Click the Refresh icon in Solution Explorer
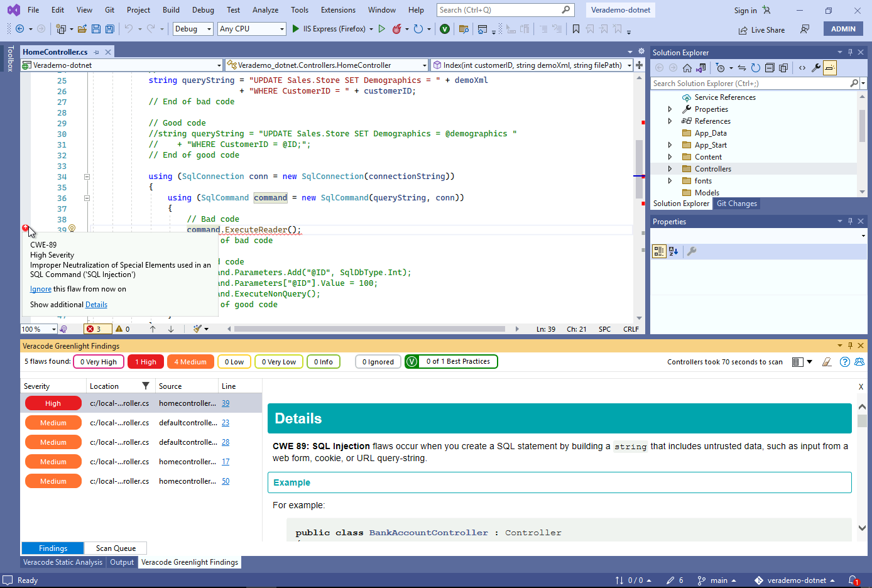 point(756,68)
